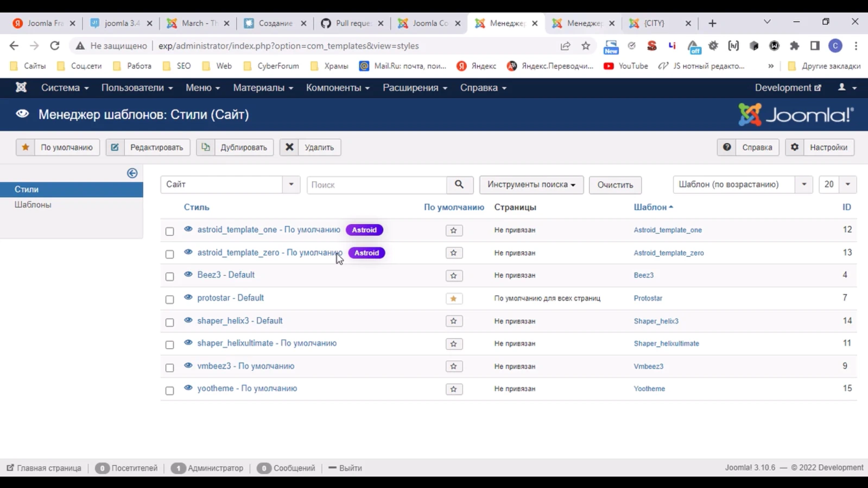Show more bookmarks with the chevron
Viewport: 868px width, 488px height.
point(771,66)
